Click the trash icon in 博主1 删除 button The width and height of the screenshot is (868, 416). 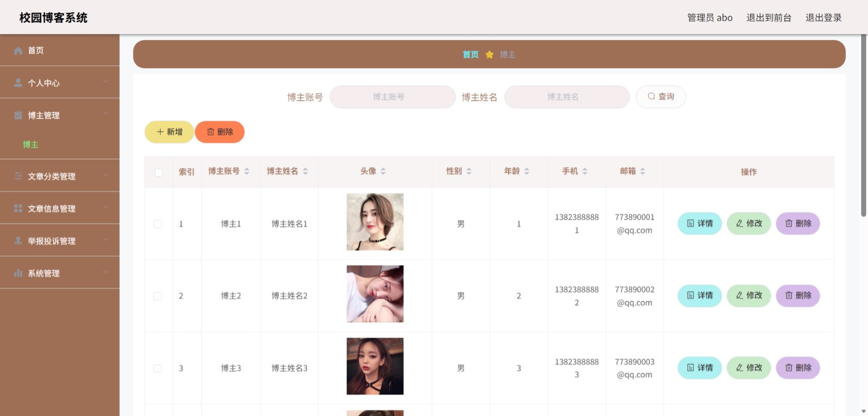coord(789,223)
